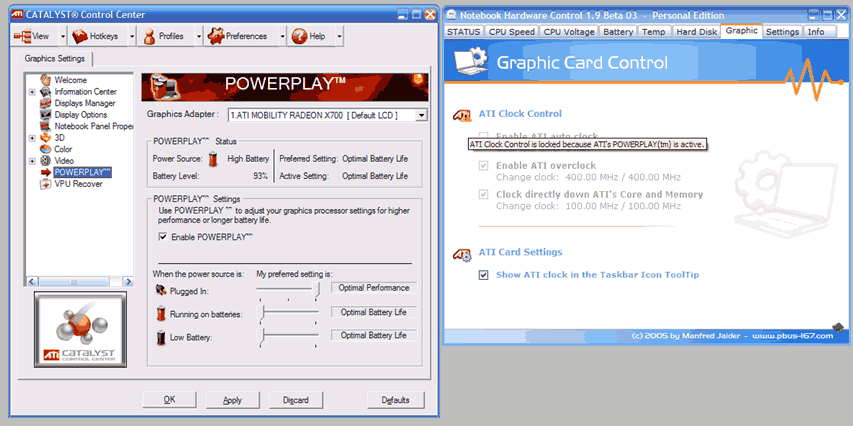Expand the dropdown arrow next to Profiles
853x426 pixels.
199,36
